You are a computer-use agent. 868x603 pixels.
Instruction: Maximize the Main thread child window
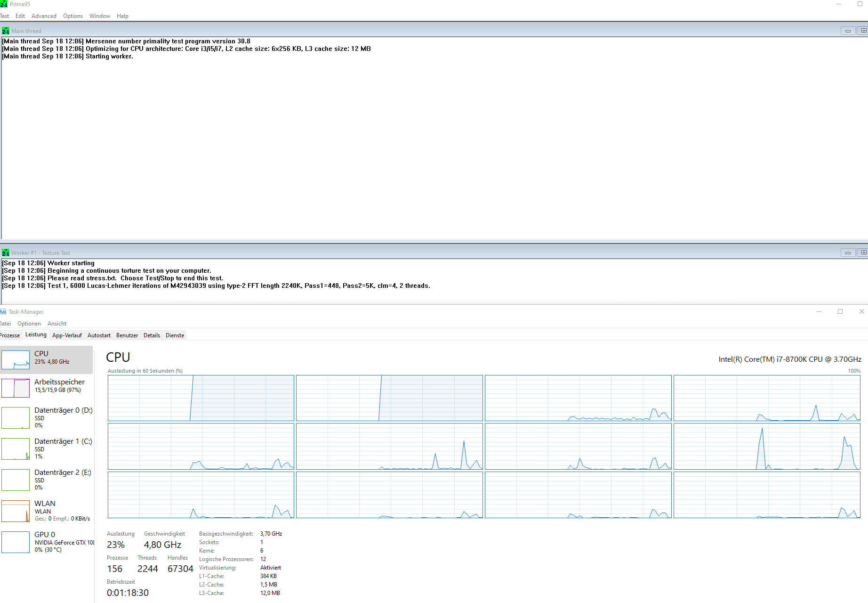(863, 31)
